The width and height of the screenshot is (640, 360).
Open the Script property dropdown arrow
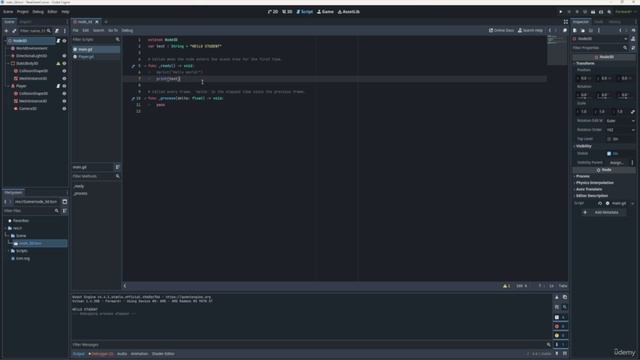(633, 203)
